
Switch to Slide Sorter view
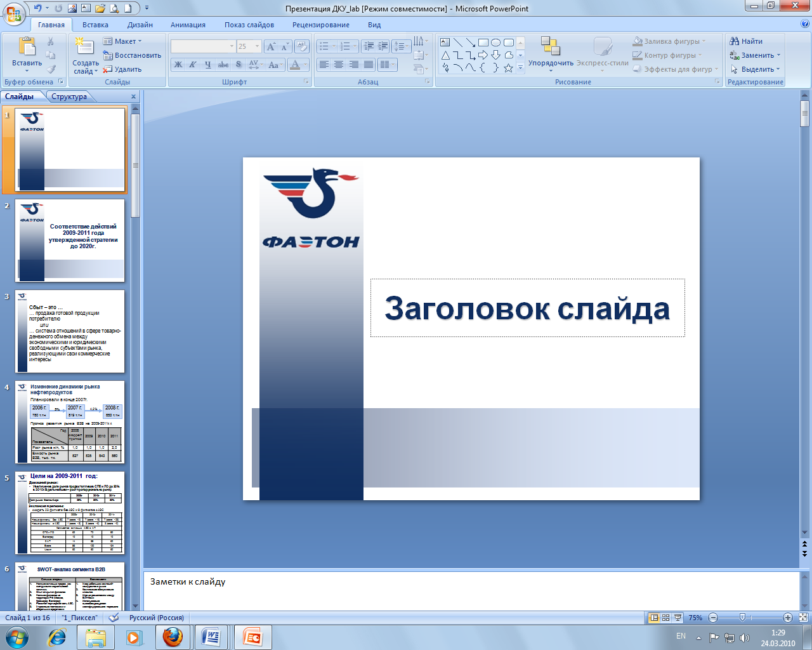tap(666, 618)
